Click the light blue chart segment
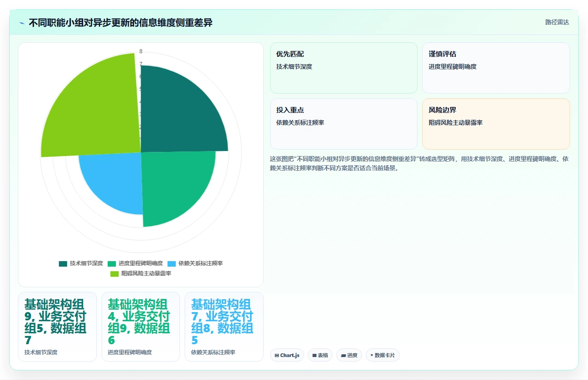588x380 pixels. 115,179
